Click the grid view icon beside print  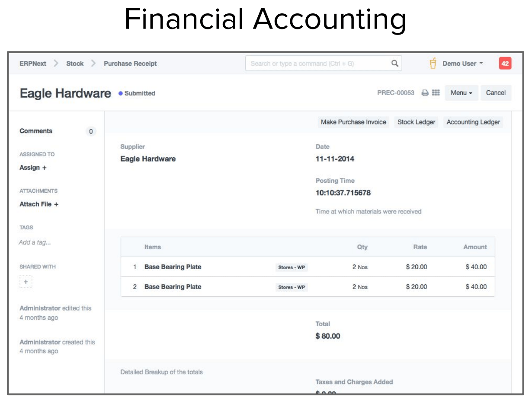tap(436, 93)
